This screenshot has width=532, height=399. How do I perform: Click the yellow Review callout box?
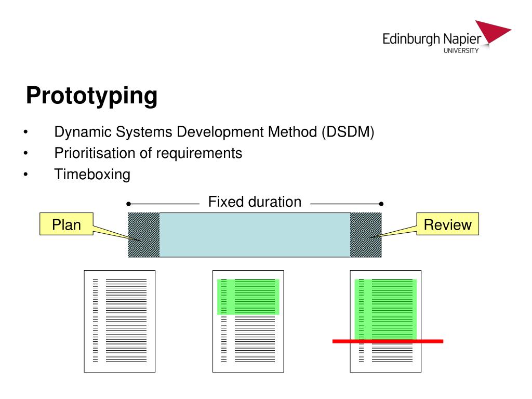coord(447,224)
